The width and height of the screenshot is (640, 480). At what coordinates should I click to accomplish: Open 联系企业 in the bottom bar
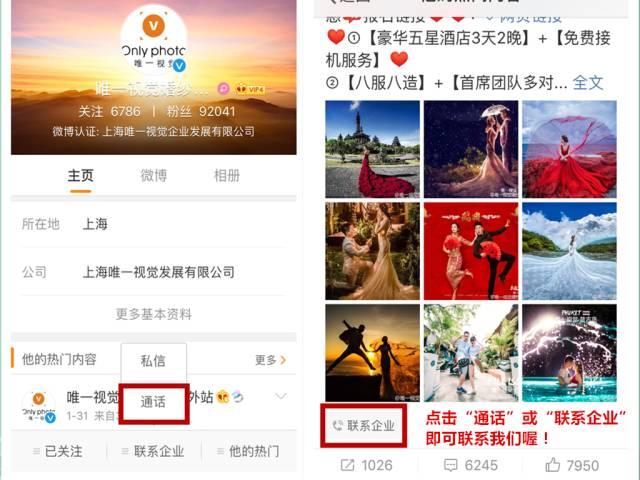pyautogui.click(x=153, y=451)
